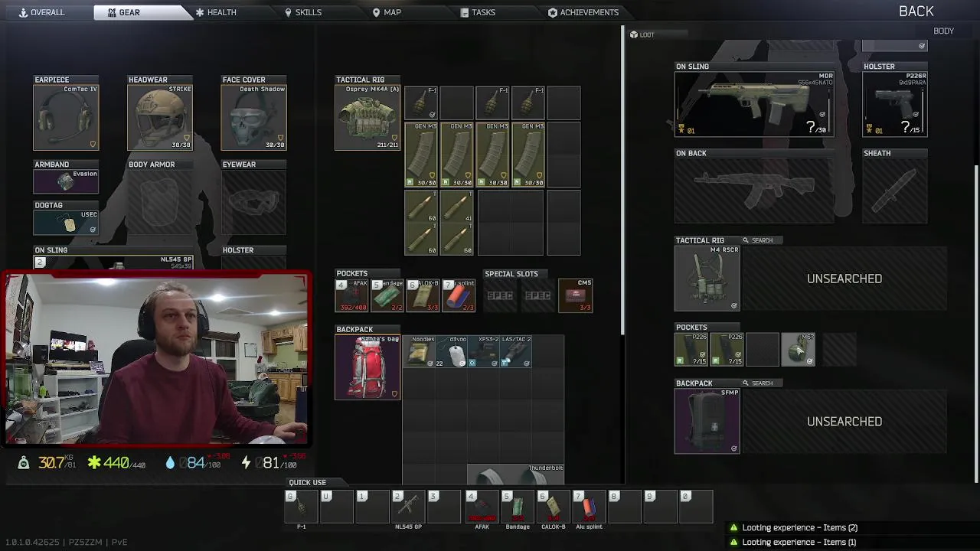
Task: Pick the M67 grenade in loot pockets
Action: point(798,350)
